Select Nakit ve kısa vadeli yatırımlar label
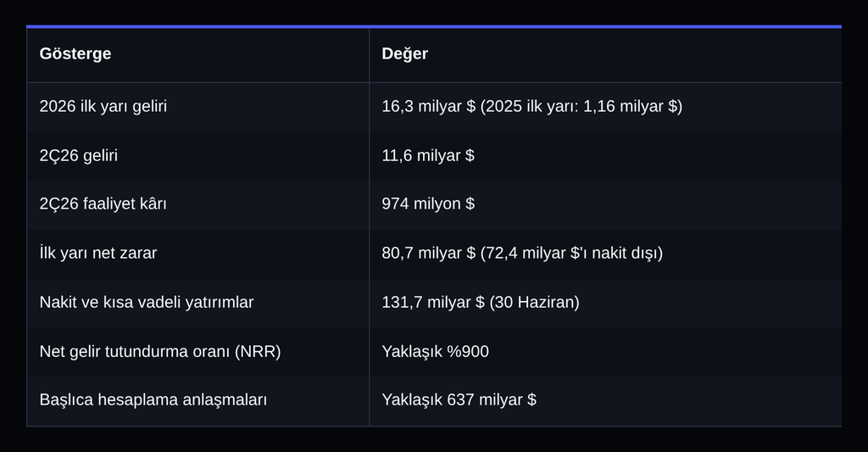868x452 pixels. coord(146,303)
